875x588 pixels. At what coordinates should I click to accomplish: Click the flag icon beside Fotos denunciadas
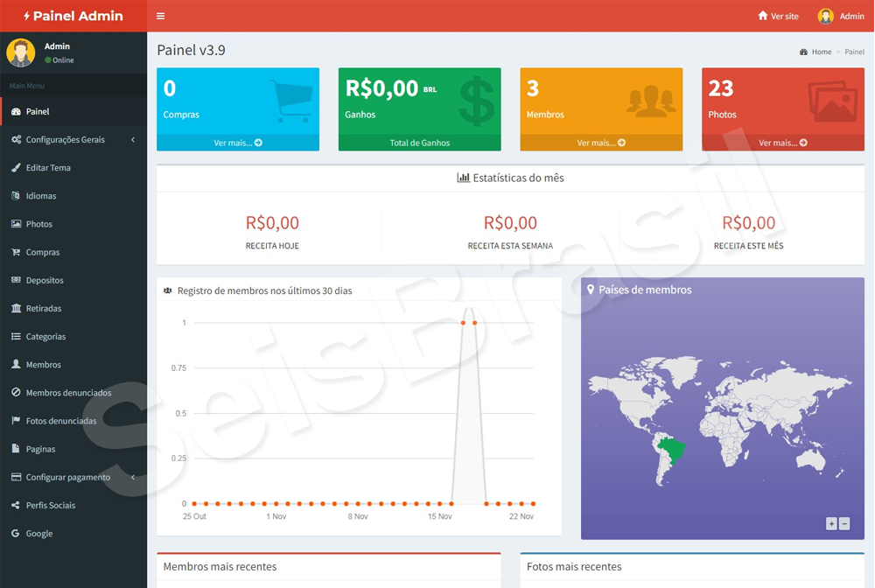pos(16,421)
